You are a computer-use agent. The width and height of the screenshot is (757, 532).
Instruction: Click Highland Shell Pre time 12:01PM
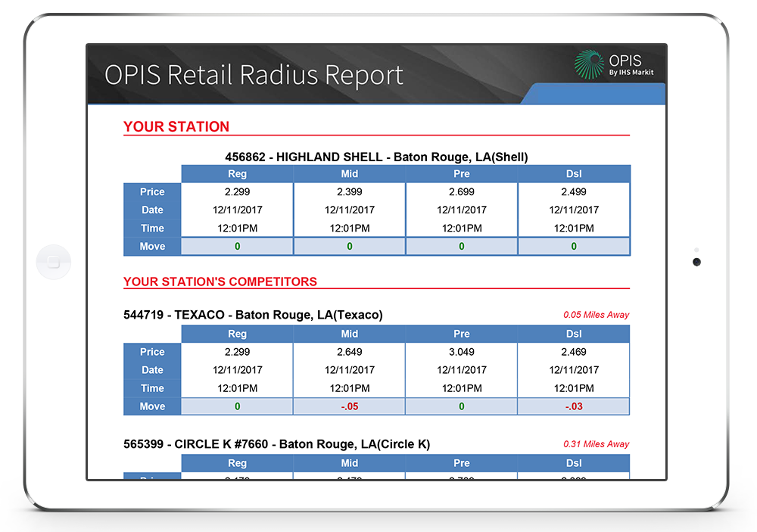coord(462,229)
